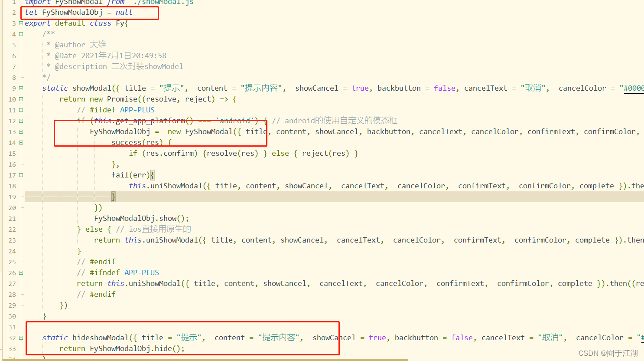Collapse the #ifdef APP-PLUS fold

point(20,110)
